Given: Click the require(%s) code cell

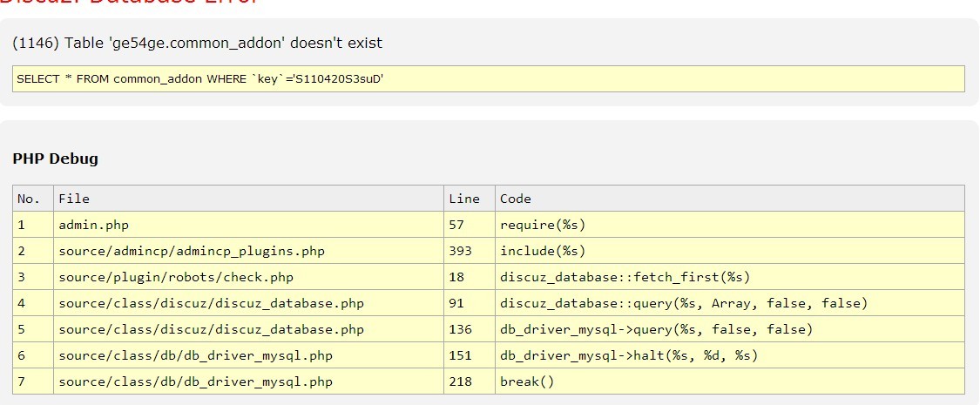Looking at the screenshot, I should tap(543, 225).
